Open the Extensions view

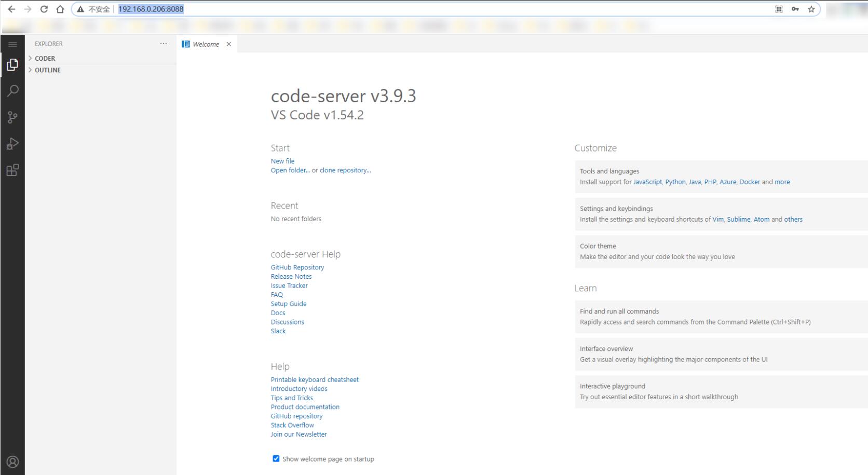[12, 170]
